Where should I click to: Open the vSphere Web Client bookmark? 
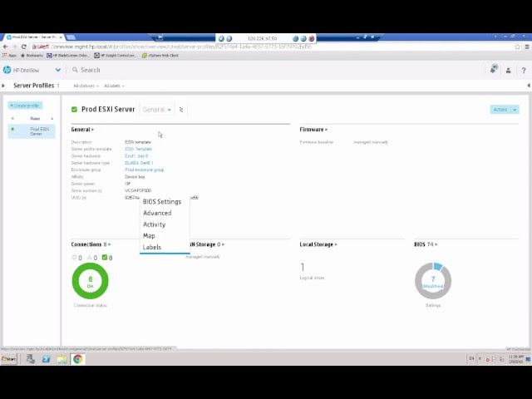160,56
